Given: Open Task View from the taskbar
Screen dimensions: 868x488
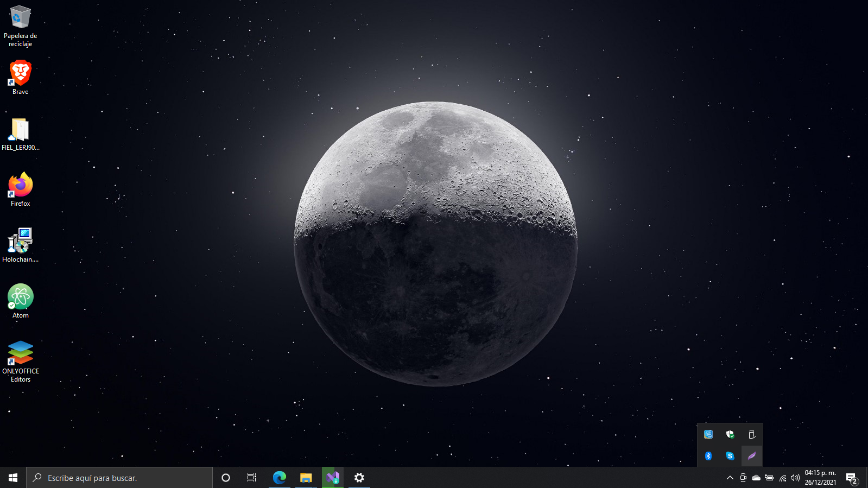Looking at the screenshot, I should coord(252,478).
